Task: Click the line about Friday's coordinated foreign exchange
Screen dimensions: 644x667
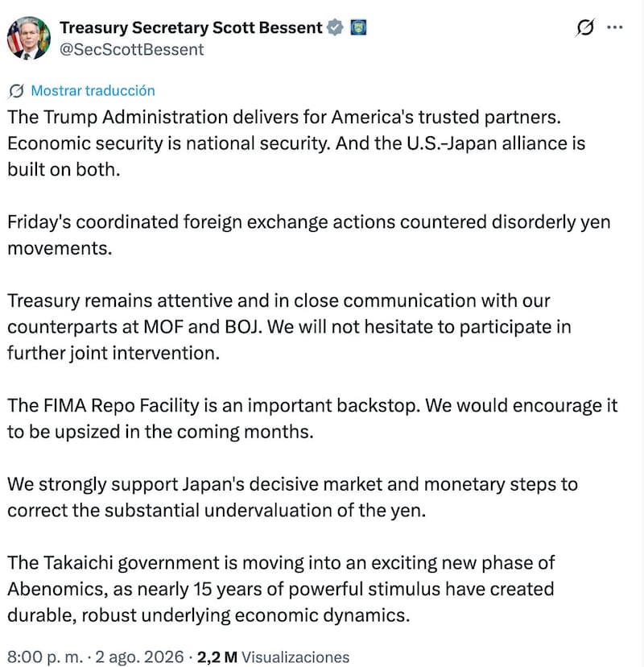Action: point(308,222)
